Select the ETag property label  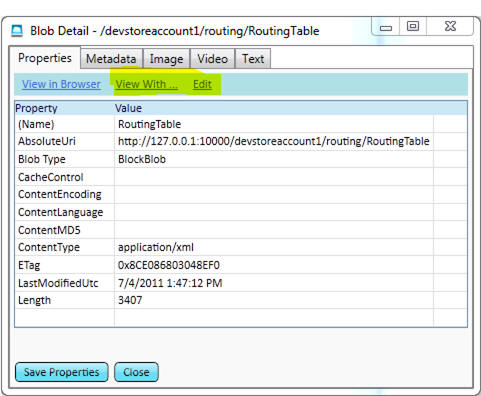click(x=29, y=265)
